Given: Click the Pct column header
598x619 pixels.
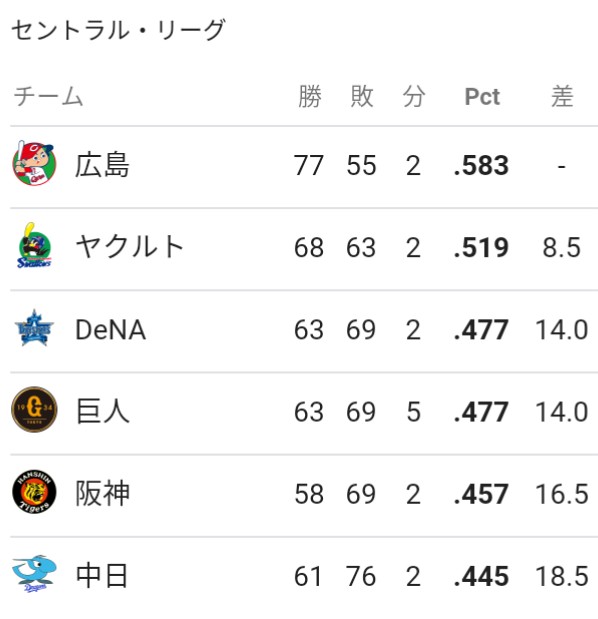Looking at the screenshot, I should [x=482, y=96].
